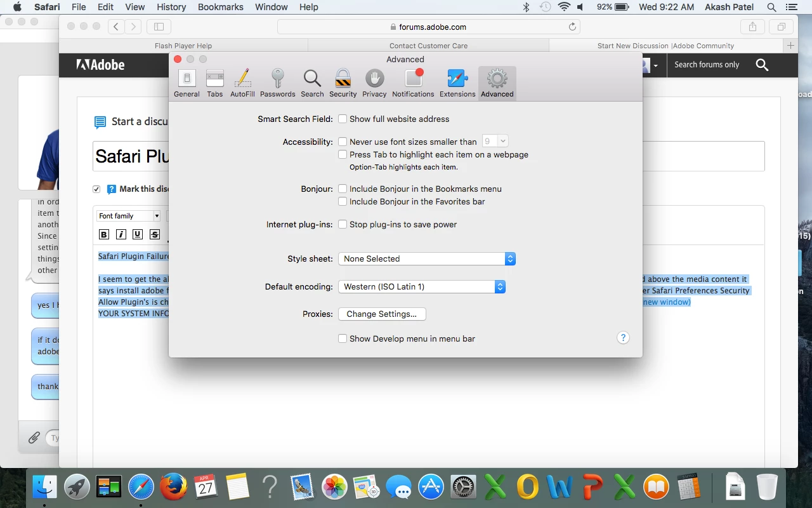Expand the user profile dropdown arrow
Viewport: 812px width, 508px height.
[x=655, y=65]
